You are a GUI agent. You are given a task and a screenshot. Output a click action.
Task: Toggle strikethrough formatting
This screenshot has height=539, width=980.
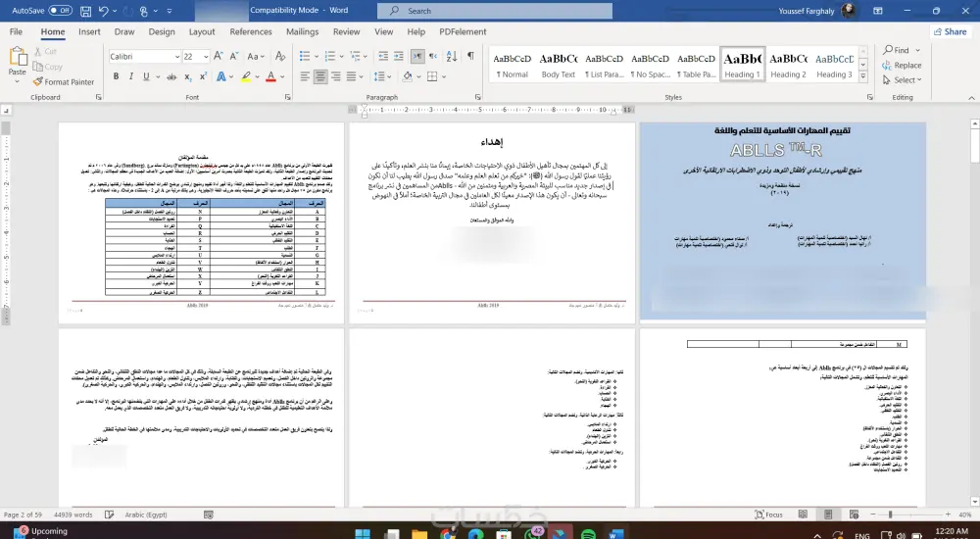click(171, 76)
